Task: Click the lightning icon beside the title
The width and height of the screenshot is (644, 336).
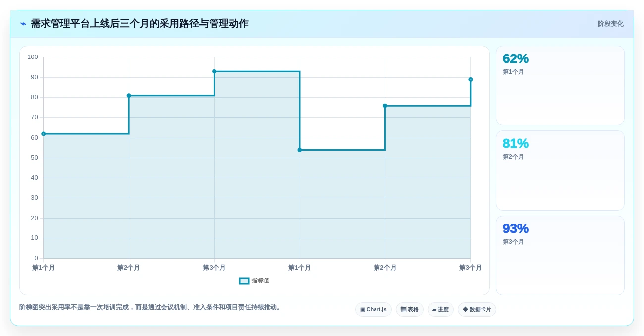Action: tap(23, 24)
